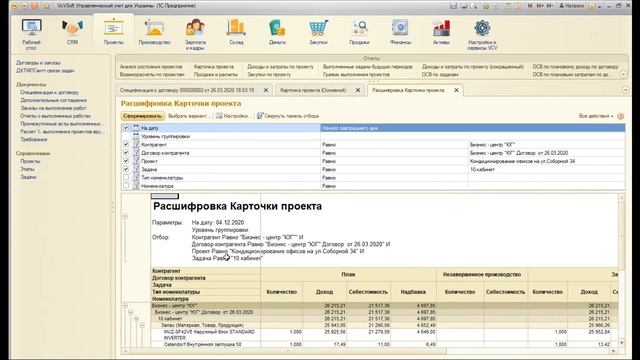Screen dimensions: 640x360
Task: Click the report horizontal scrollbar
Action: (x=369, y=351)
